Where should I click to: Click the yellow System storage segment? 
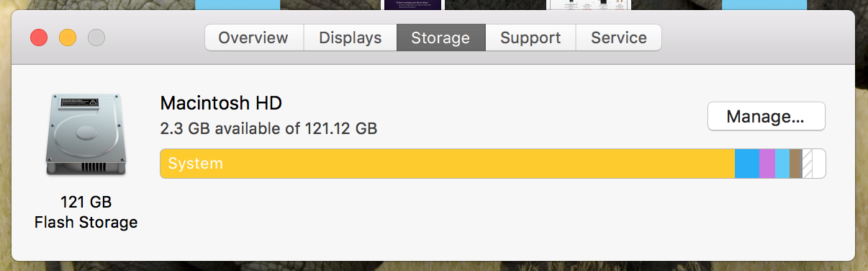pyautogui.click(x=448, y=164)
